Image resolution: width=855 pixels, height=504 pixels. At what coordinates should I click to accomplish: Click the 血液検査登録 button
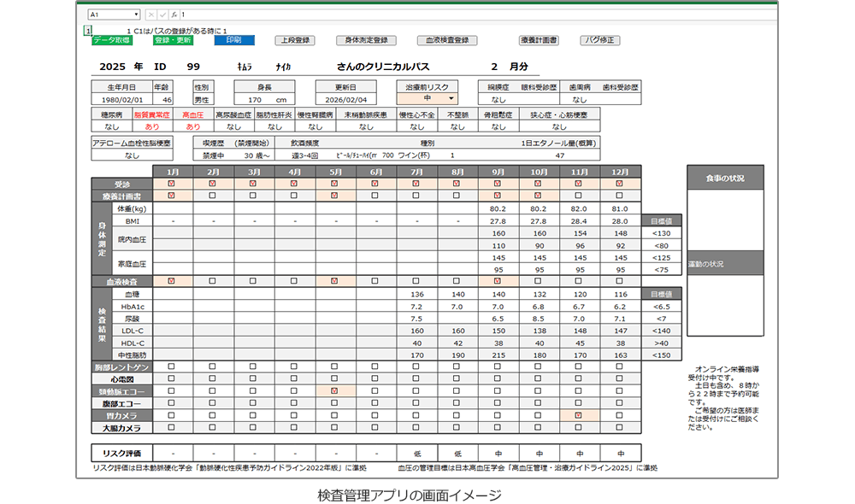pos(446,40)
